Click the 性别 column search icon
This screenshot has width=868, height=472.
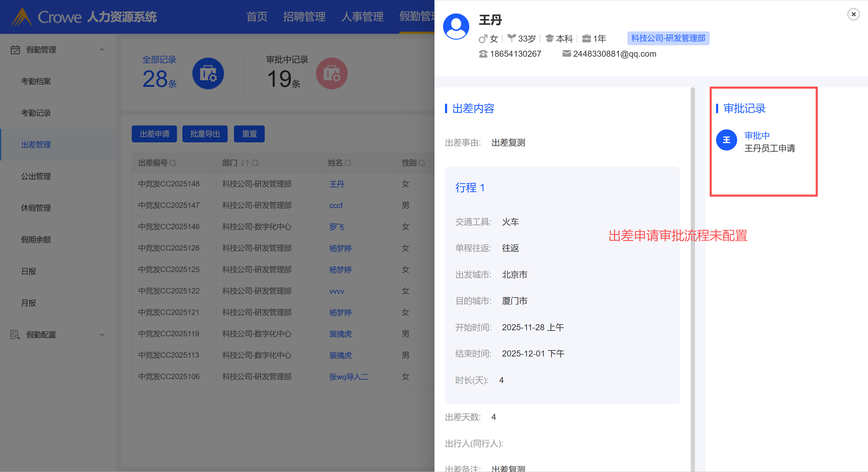[421, 163]
